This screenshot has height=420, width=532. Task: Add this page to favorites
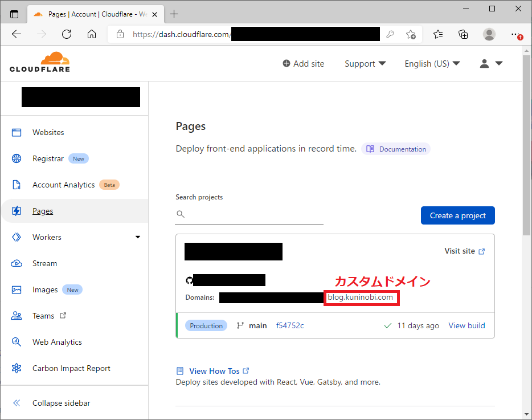click(x=411, y=34)
